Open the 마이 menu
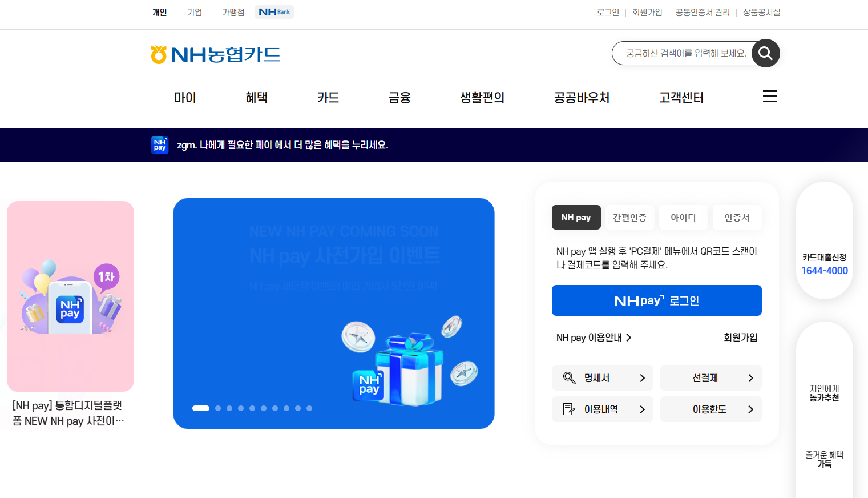868x498 pixels. 185,98
